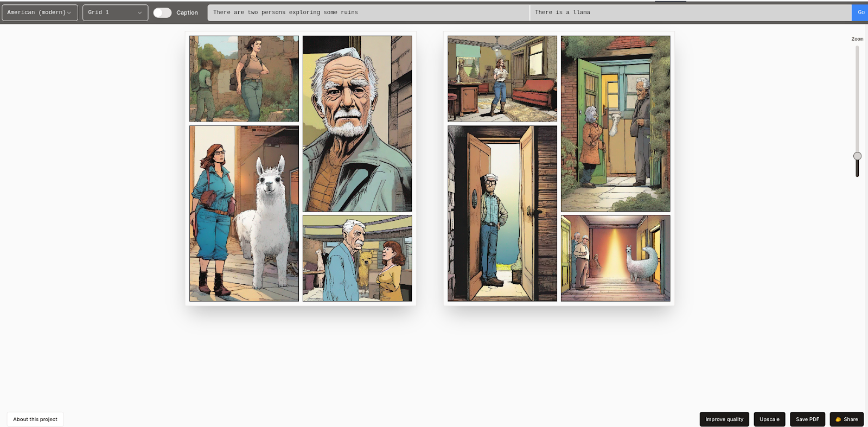Click the Share button emoji icon
The image size is (868, 427).
click(x=838, y=419)
